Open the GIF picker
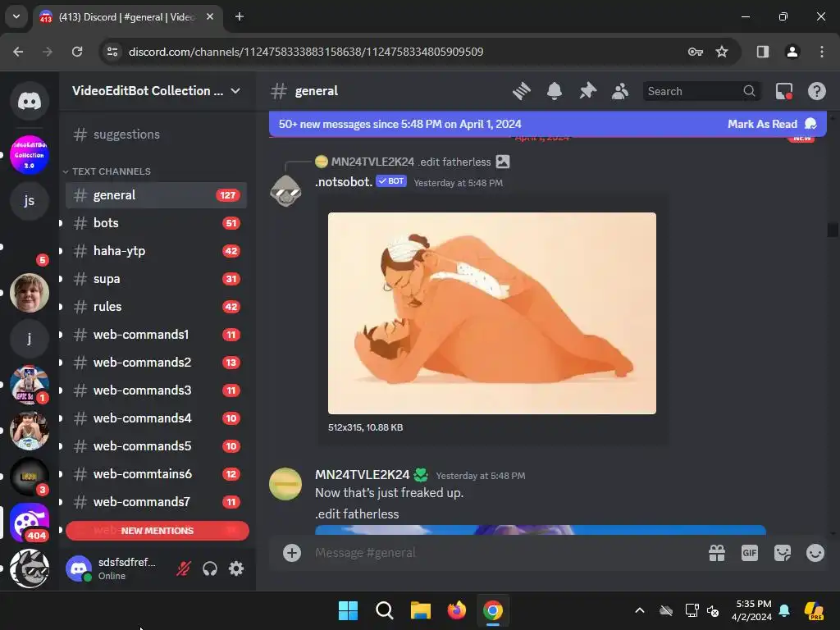This screenshot has height=630, width=840. (750, 553)
